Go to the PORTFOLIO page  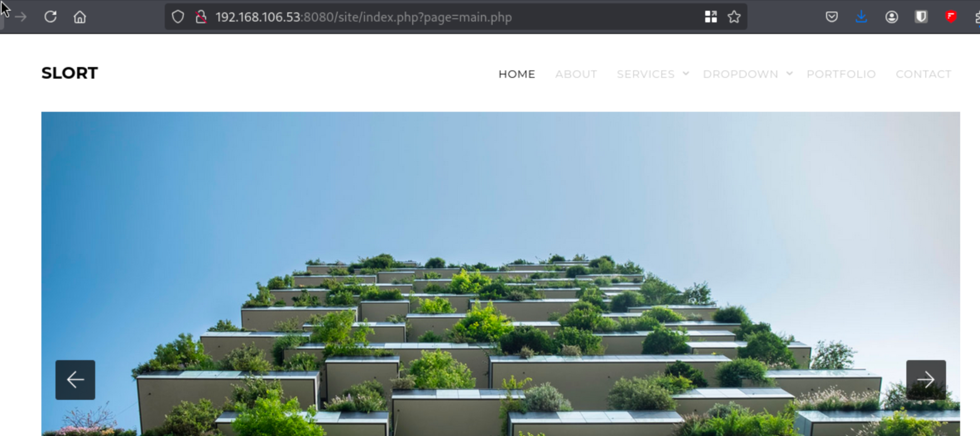coord(841,74)
